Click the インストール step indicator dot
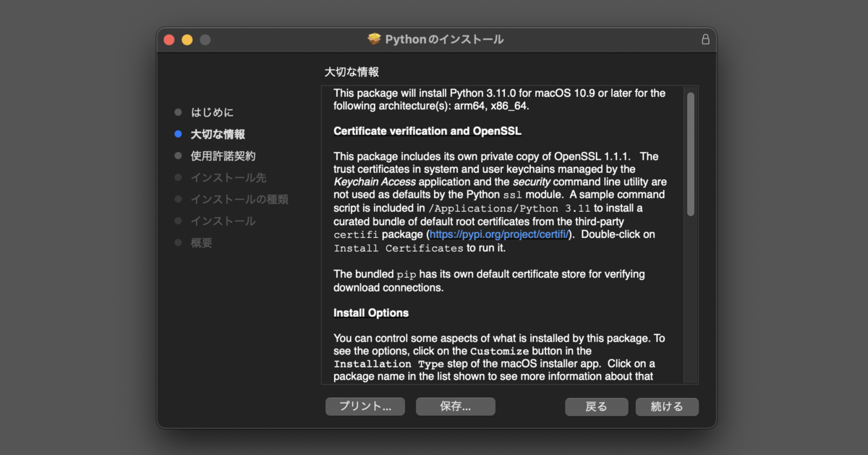The width and height of the screenshot is (868, 455). point(177,221)
